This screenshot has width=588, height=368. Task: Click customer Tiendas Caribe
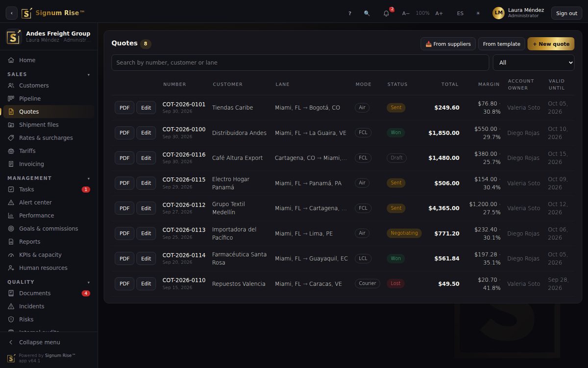[232, 107]
